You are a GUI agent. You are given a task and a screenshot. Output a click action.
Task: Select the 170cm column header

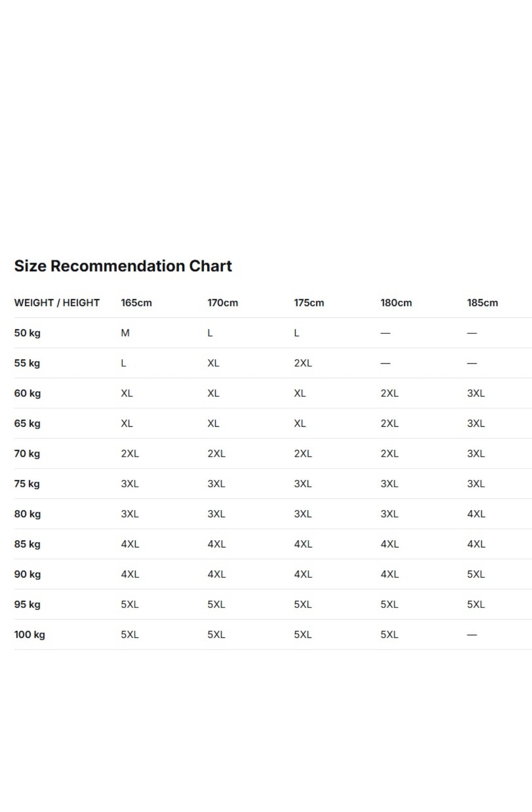coord(223,303)
